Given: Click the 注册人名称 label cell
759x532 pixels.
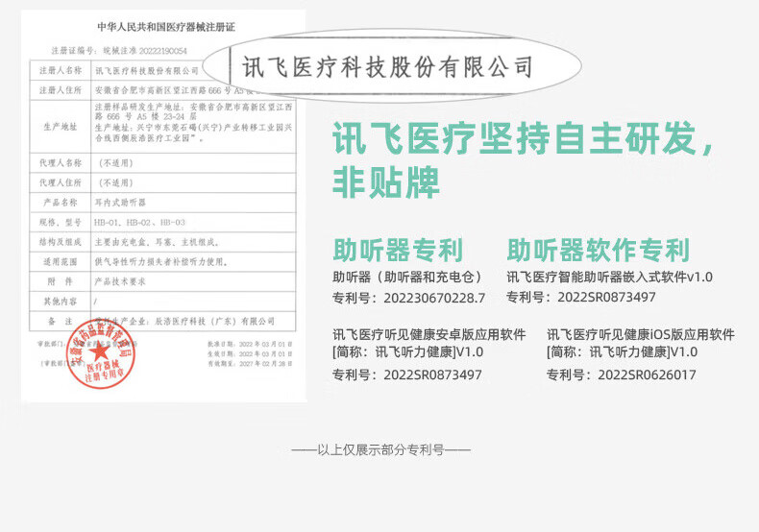Looking at the screenshot, I should [61, 71].
